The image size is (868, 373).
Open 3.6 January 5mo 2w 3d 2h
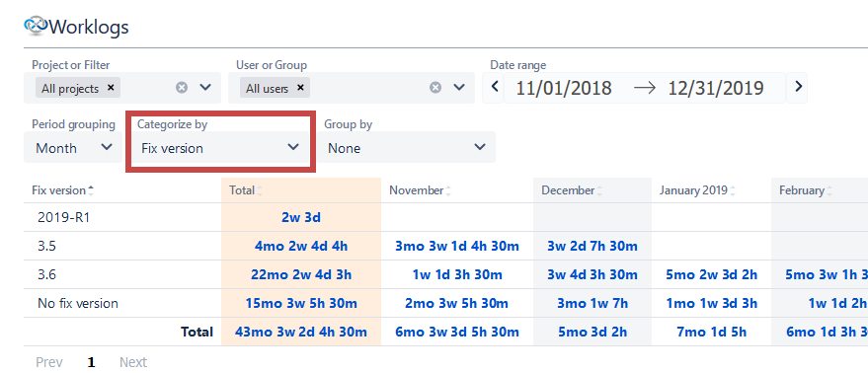coord(711,274)
